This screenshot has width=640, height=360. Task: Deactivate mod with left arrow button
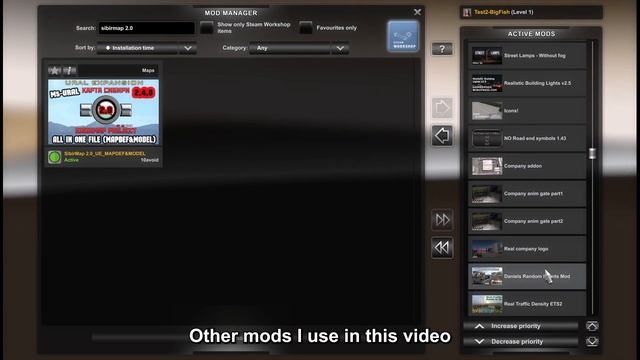tap(442, 136)
